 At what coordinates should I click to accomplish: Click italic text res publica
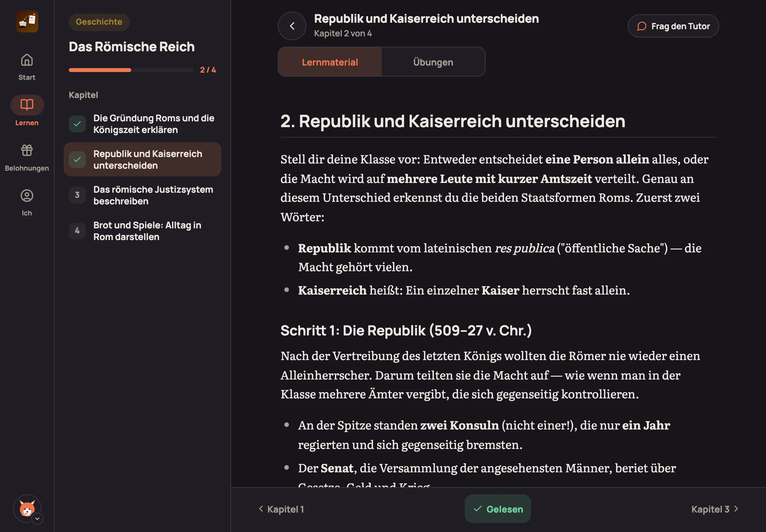pyautogui.click(x=525, y=248)
